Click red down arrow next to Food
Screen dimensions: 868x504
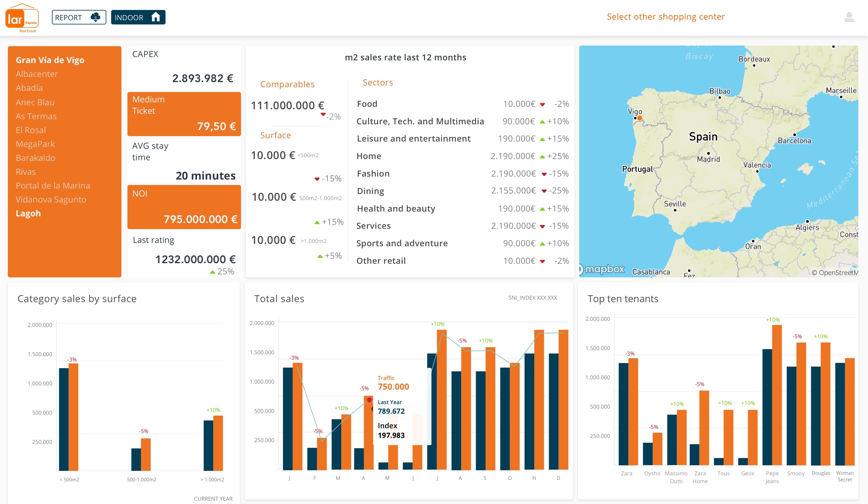tap(542, 105)
